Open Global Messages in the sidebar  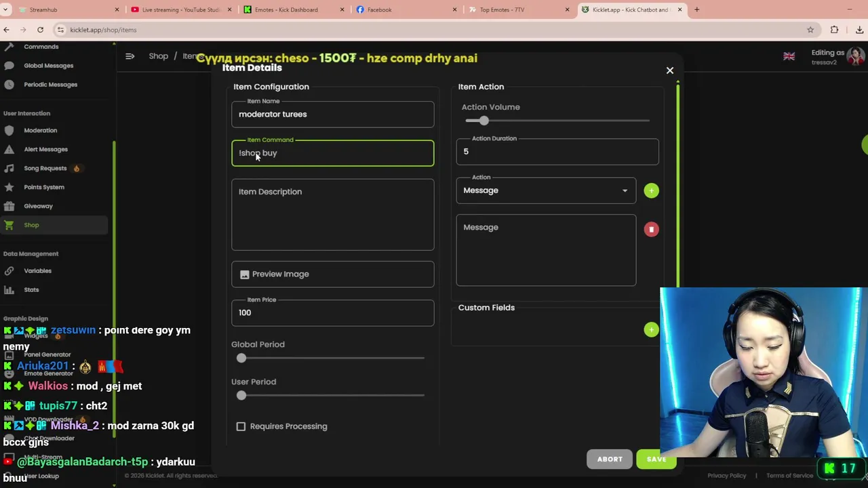[49, 66]
